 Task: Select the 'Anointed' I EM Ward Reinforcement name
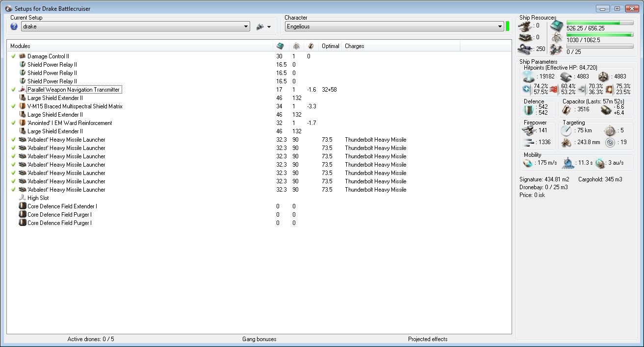70,123
